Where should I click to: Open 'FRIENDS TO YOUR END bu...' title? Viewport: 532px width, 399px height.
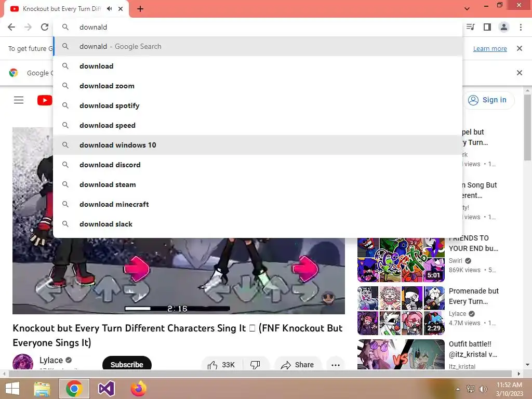[x=474, y=243]
